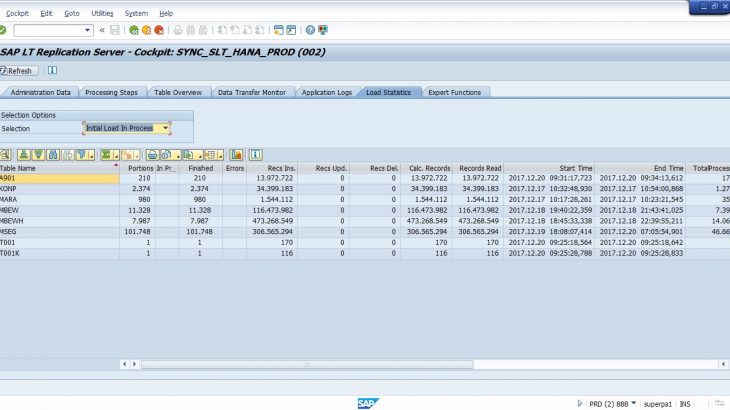Click the Customize Local Layout monitor icon
730x410 pixels.
[x=323, y=30]
